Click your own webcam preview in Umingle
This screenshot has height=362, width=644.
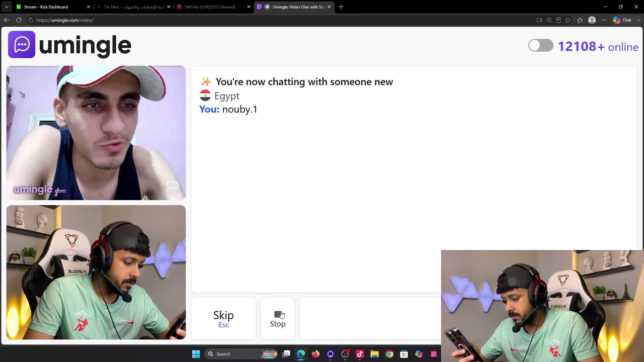click(x=96, y=272)
